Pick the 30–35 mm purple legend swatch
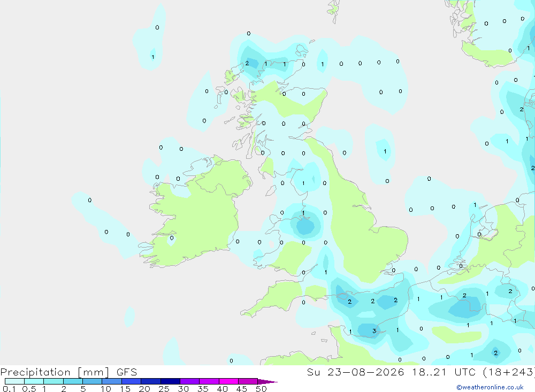The image size is (535, 392). [x=189, y=381]
